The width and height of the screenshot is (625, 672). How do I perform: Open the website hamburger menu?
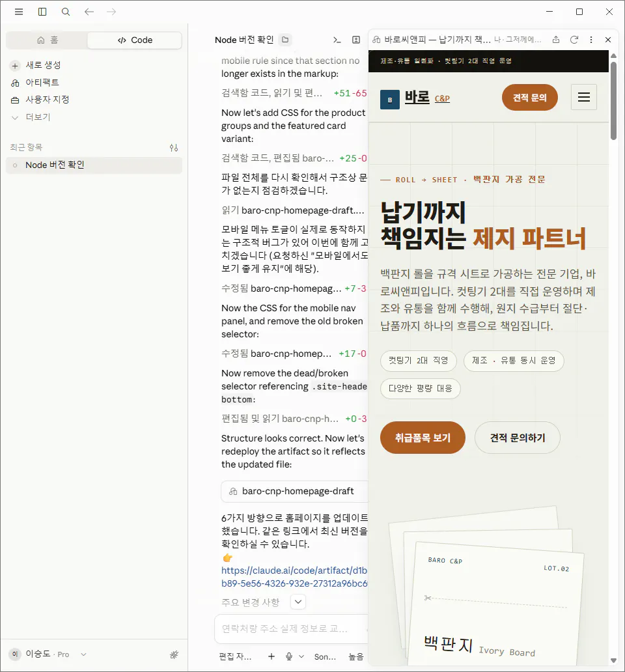pos(584,97)
